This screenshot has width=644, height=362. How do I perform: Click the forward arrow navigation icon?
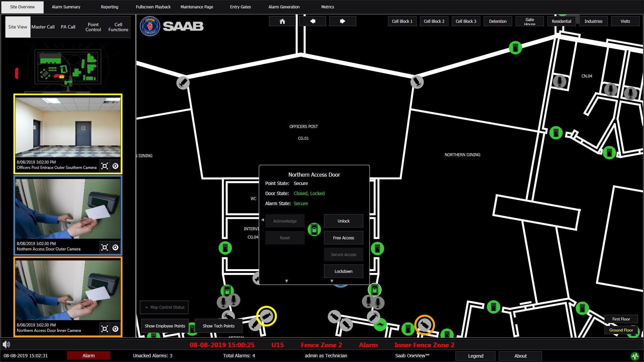tap(342, 21)
